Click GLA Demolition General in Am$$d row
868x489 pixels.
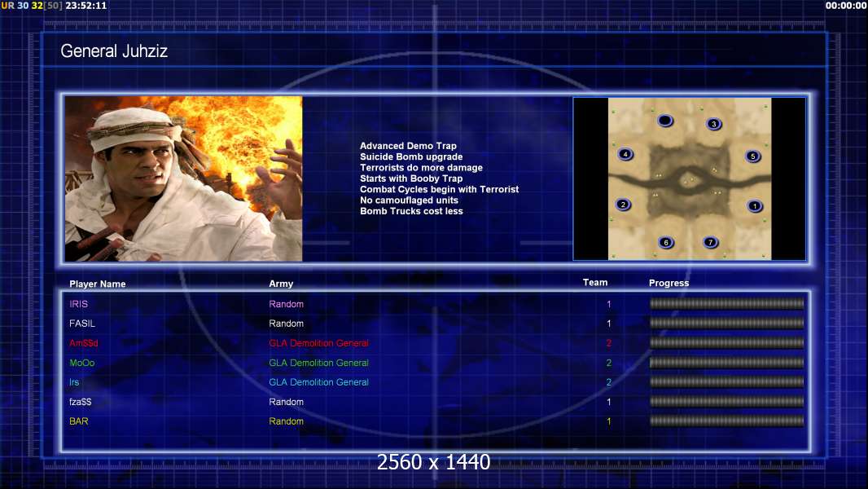(x=319, y=343)
